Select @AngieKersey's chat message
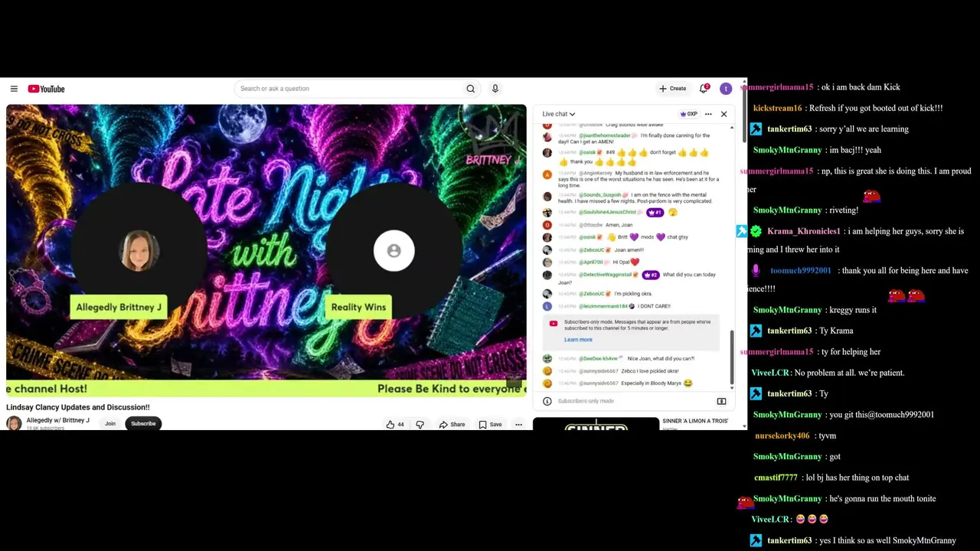This screenshot has height=551, width=980. (639, 179)
